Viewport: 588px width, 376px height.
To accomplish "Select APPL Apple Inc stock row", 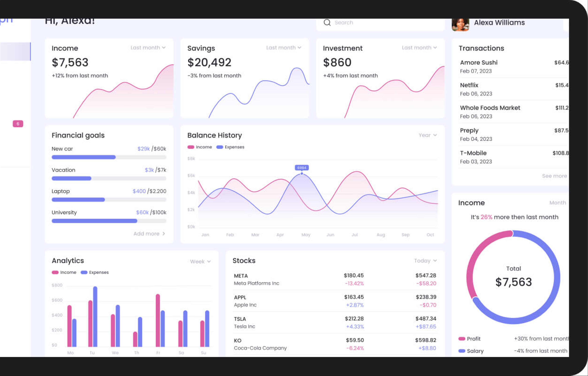I will point(335,301).
